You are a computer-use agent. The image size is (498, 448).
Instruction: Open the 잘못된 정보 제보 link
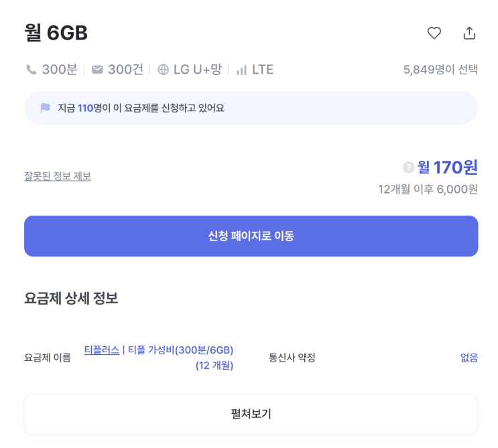pyautogui.click(x=58, y=176)
